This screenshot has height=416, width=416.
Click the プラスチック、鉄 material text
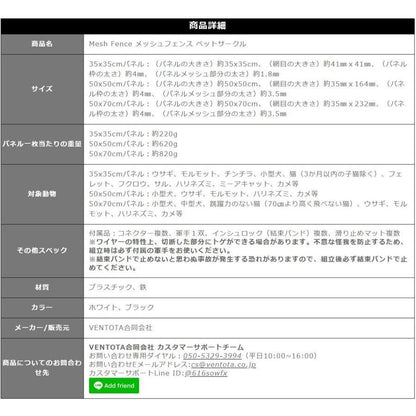click(118, 287)
